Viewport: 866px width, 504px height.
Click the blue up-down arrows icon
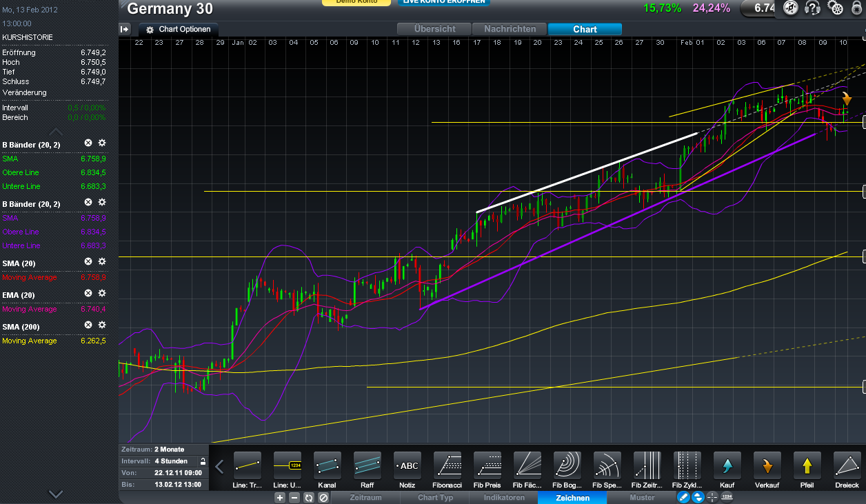[x=698, y=497]
